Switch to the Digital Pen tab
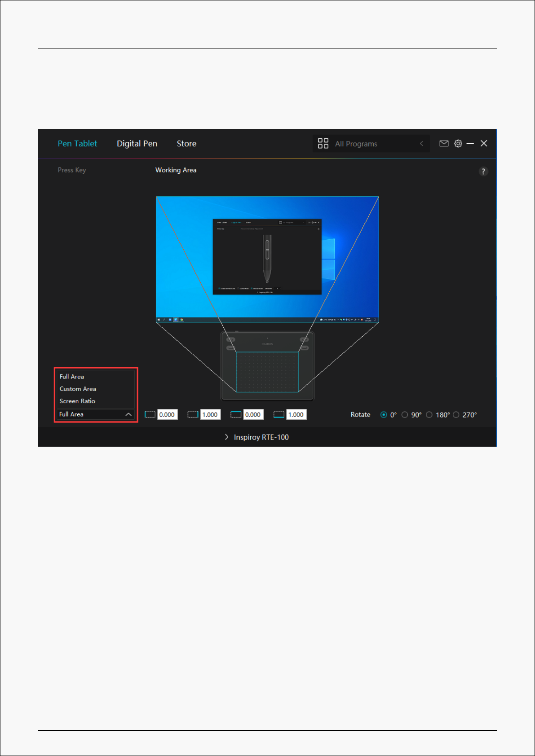This screenshot has width=535, height=756. pos(137,144)
